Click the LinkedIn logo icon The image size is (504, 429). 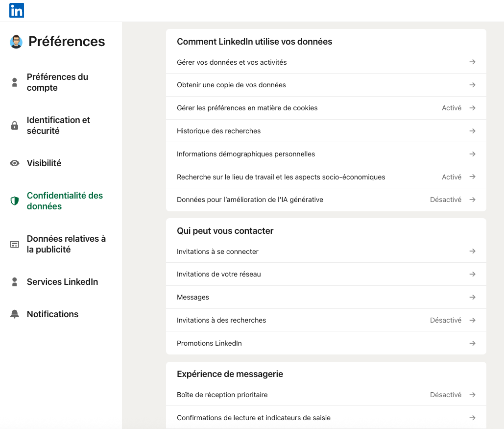tap(17, 10)
